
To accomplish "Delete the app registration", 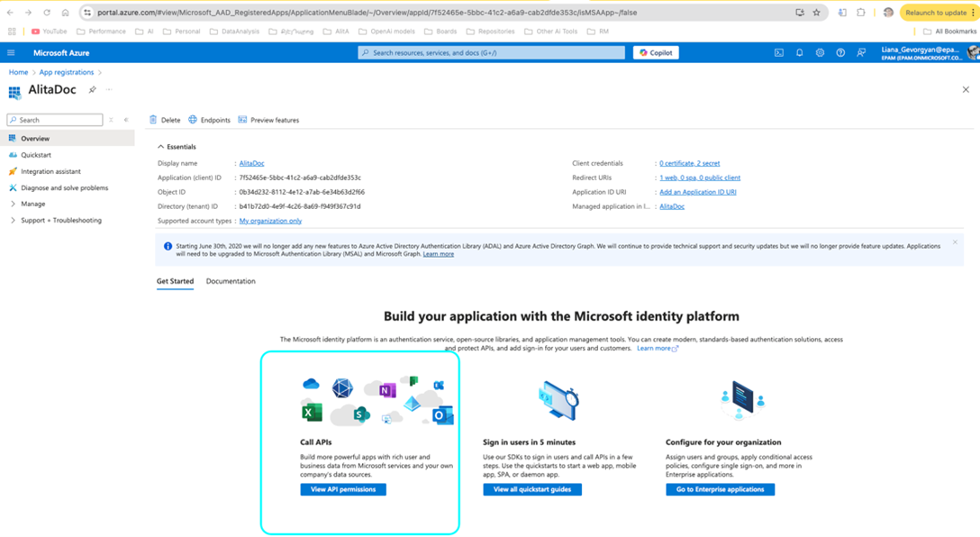I will pos(165,120).
